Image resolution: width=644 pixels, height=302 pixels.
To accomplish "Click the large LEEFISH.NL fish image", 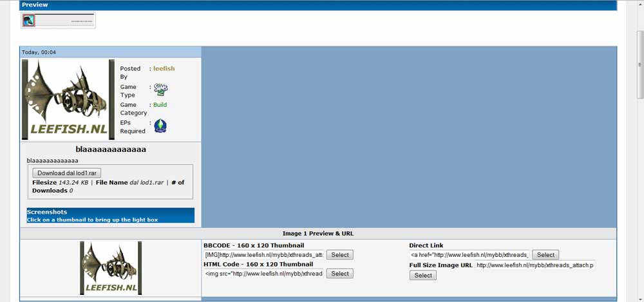I will (68, 100).
